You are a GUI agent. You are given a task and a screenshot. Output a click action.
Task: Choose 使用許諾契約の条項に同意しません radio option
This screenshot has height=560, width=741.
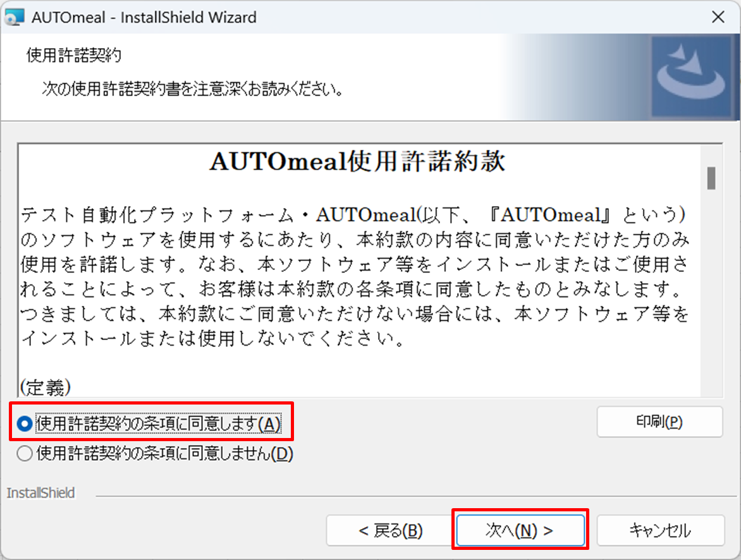click(x=25, y=454)
